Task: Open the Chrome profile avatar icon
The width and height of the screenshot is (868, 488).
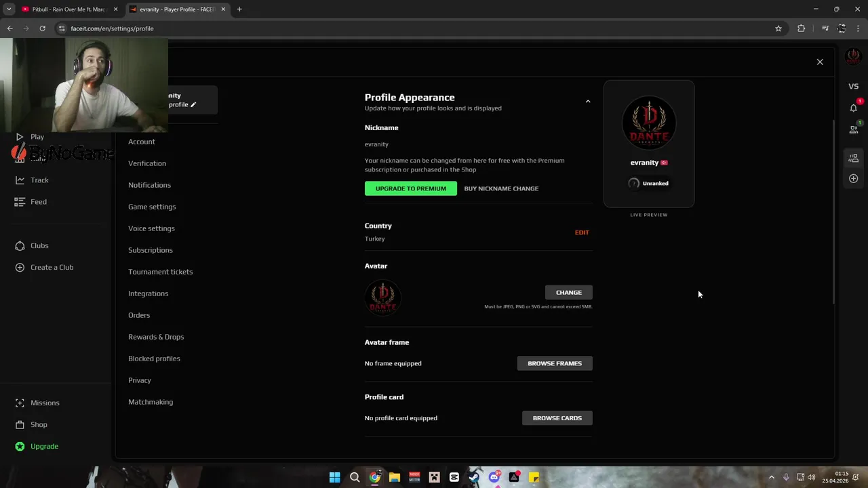Action: click(x=842, y=28)
